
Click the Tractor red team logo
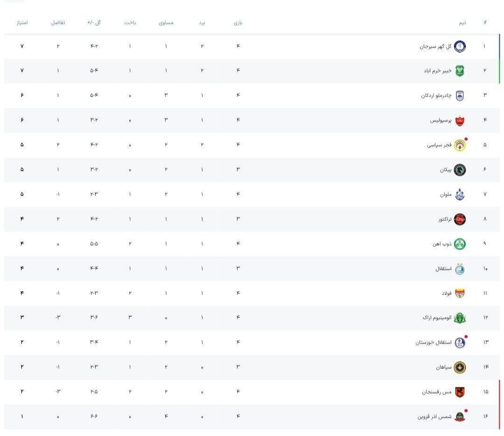tap(460, 219)
